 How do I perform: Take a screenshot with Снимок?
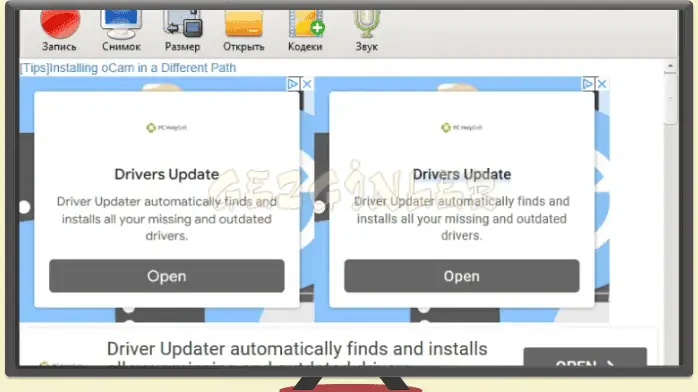coord(121,31)
